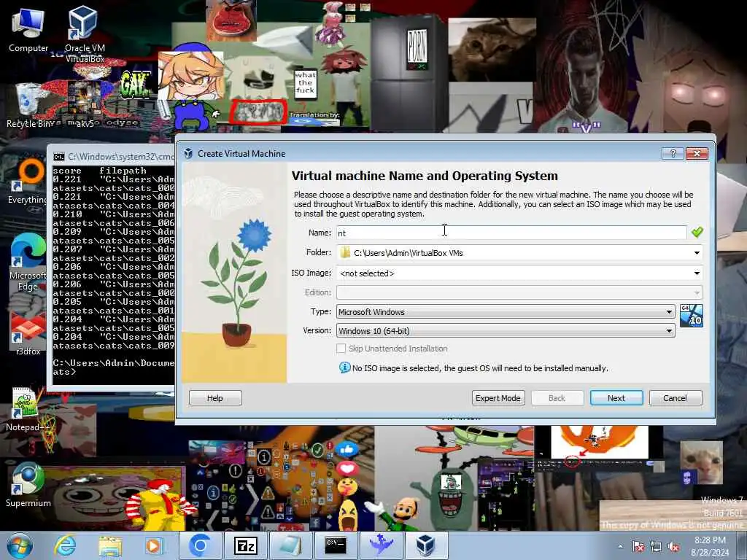Click the network tray icon

point(656,546)
